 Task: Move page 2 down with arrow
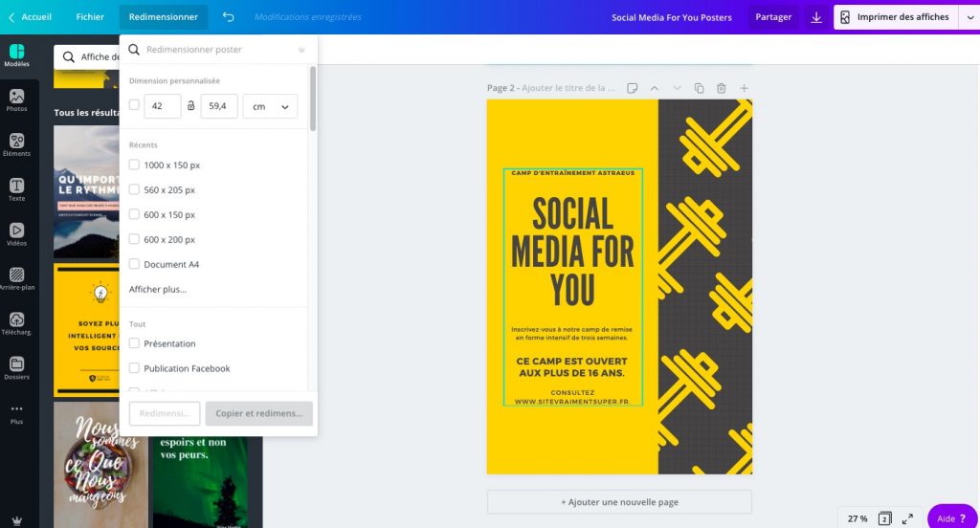tap(677, 88)
